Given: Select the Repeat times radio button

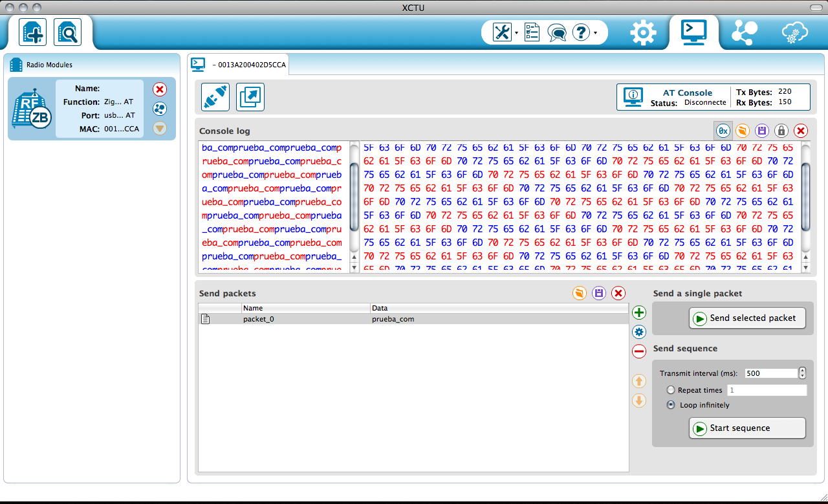Looking at the screenshot, I should pyautogui.click(x=671, y=390).
